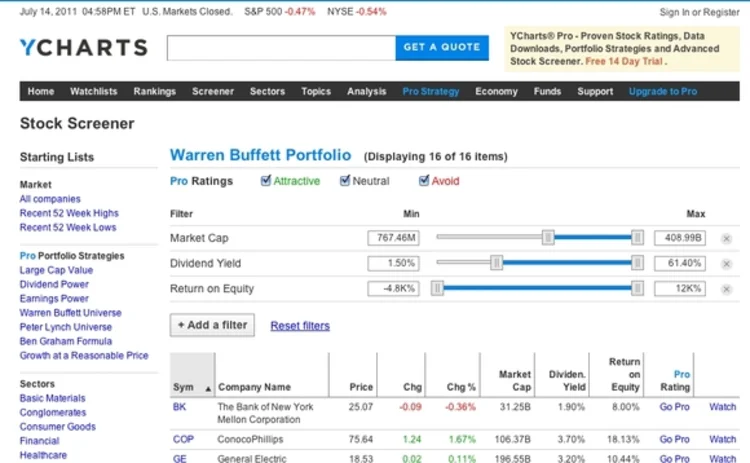Click the Market Cap maximum value field
Screen dimensions: 750x463
pos(680,238)
